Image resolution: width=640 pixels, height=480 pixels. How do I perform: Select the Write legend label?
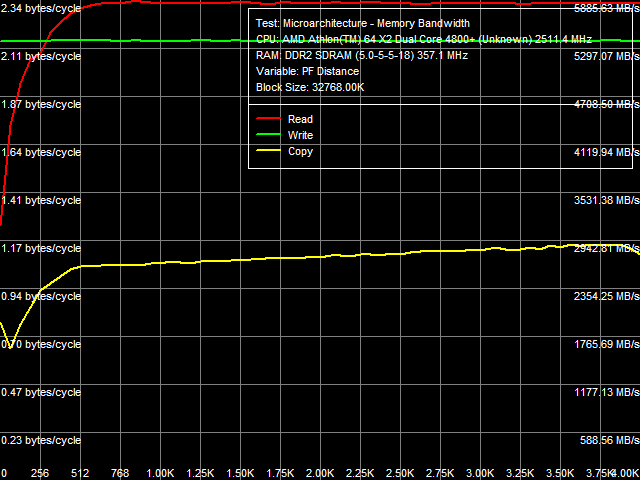[x=300, y=135]
